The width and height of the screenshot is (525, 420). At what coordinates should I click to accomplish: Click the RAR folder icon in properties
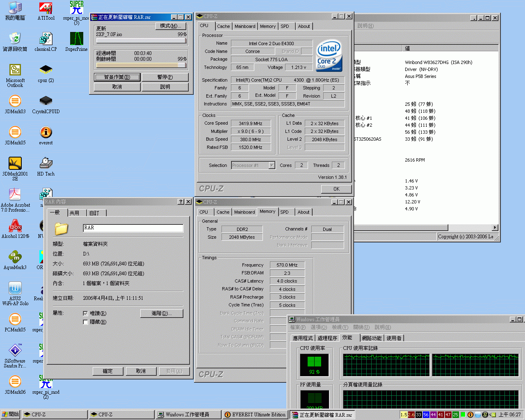point(62,228)
